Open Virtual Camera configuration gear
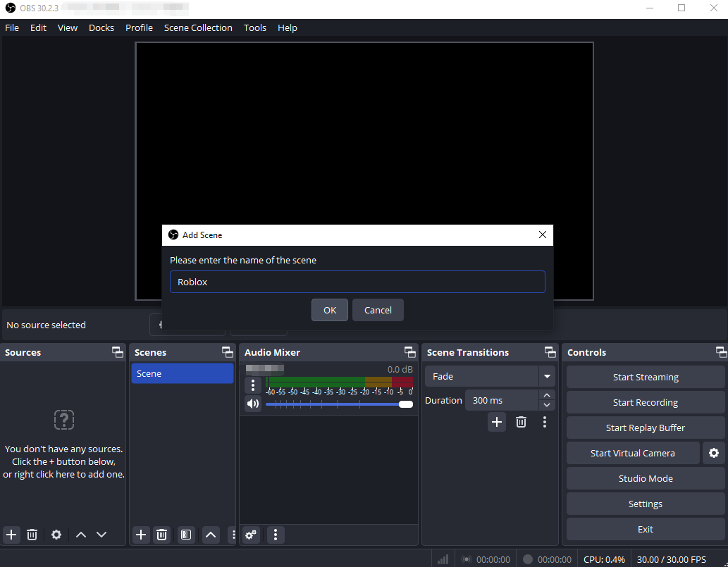This screenshot has height=567, width=728. [x=713, y=453]
